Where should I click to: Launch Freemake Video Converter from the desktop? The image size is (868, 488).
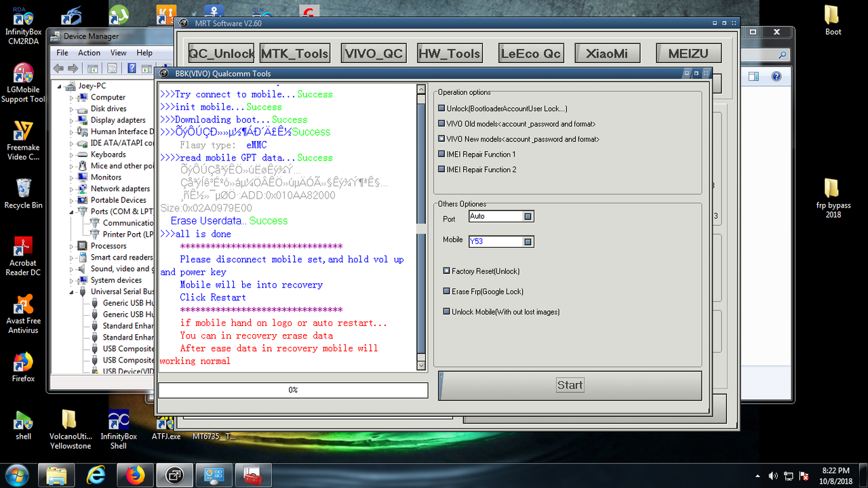click(x=23, y=141)
